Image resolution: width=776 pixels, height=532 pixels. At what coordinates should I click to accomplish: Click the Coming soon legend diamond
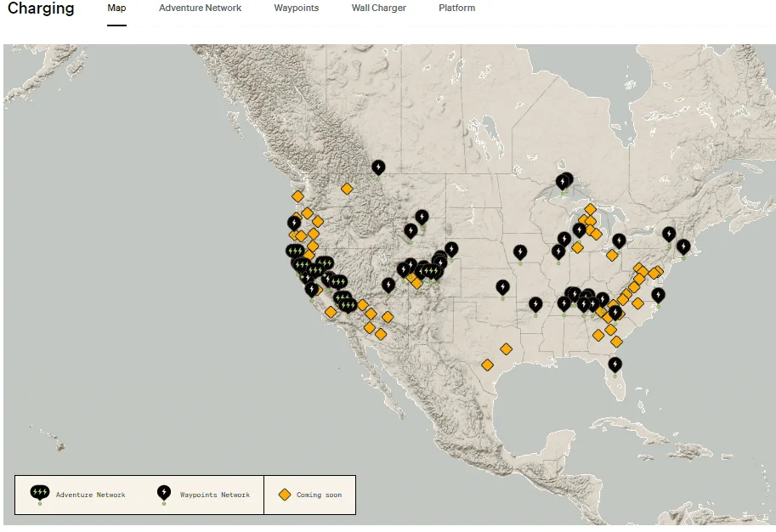point(285,495)
